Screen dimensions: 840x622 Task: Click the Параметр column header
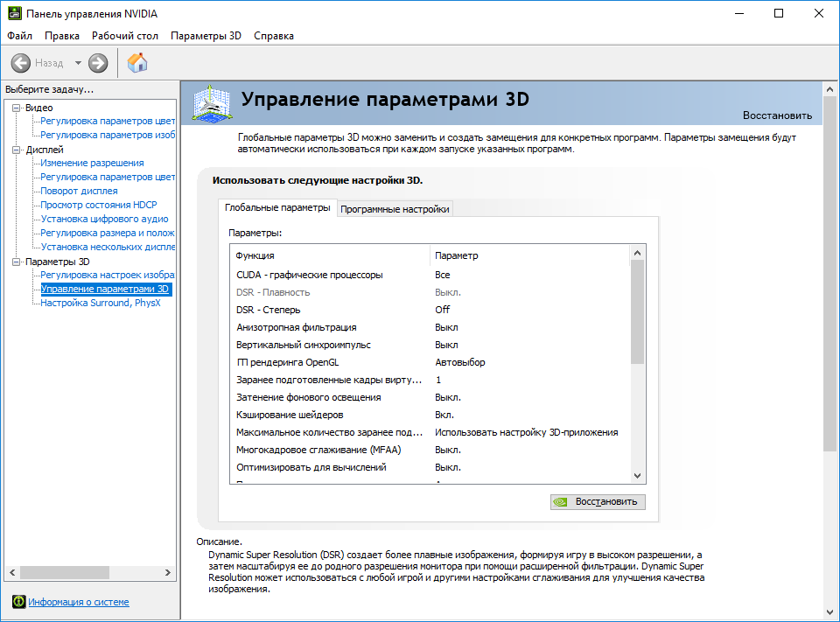530,255
